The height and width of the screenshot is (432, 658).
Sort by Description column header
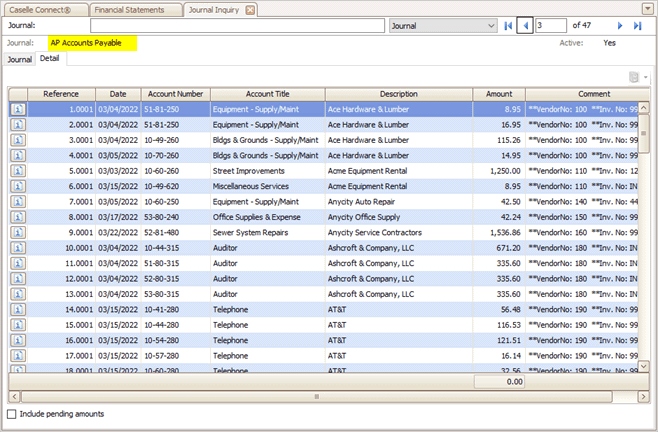pyautogui.click(x=399, y=94)
